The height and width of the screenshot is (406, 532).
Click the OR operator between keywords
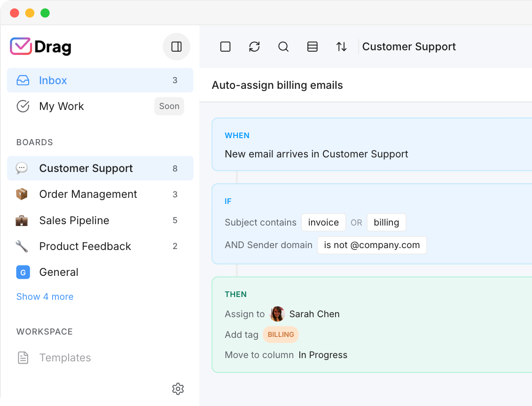tap(356, 223)
